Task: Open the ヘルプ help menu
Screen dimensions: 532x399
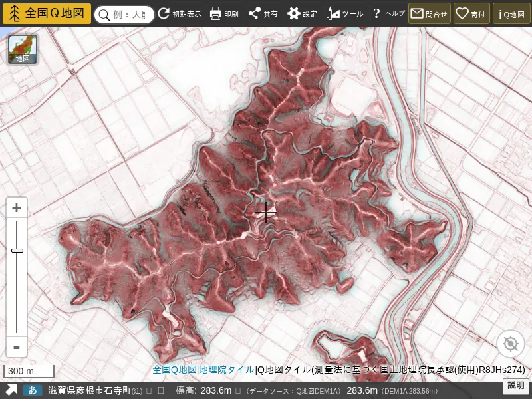Action: tap(388, 13)
